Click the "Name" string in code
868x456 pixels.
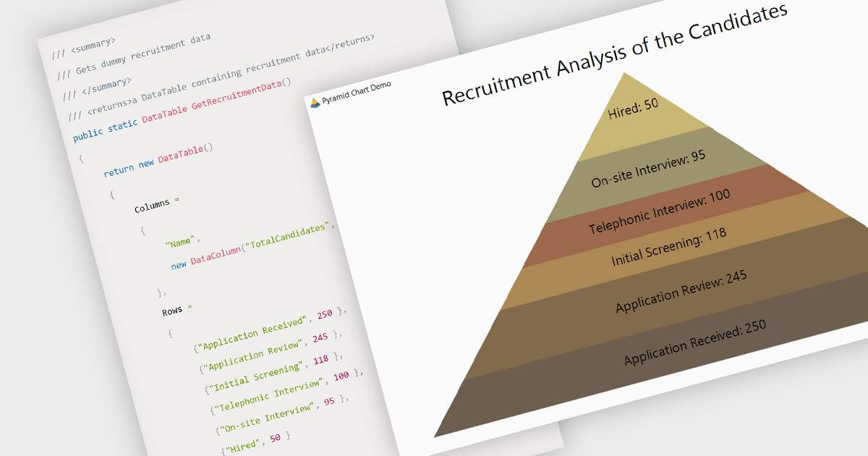(182, 240)
